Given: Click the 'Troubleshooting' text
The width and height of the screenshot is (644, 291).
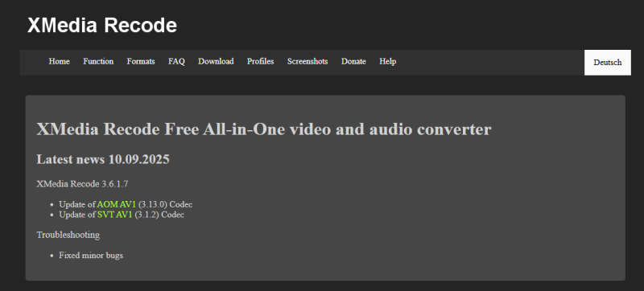Looking at the screenshot, I should (68, 236).
